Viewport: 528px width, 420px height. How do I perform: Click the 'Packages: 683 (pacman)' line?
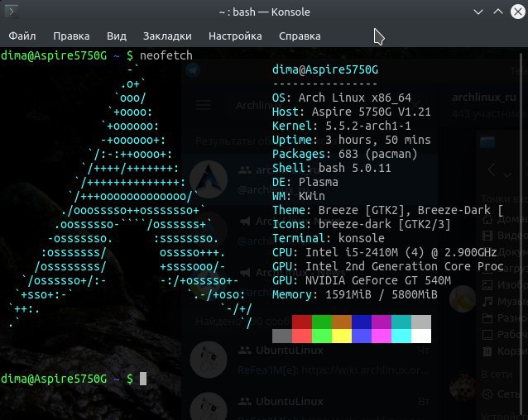(345, 154)
